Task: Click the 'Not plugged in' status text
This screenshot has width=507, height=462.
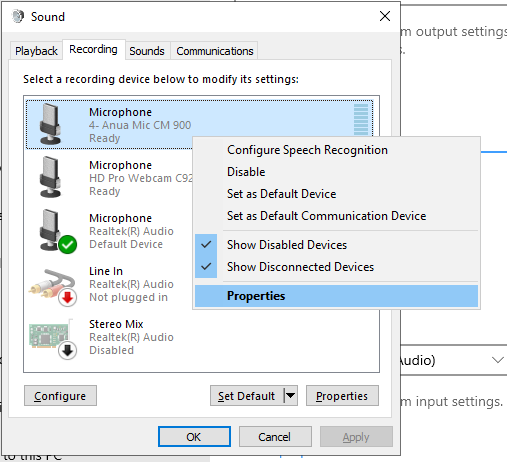Action: pos(128,297)
